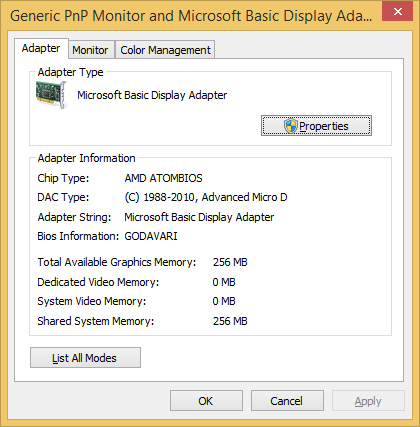Click the UAC shield icon on Properties
The image size is (420, 427).
(x=290, y=126)
